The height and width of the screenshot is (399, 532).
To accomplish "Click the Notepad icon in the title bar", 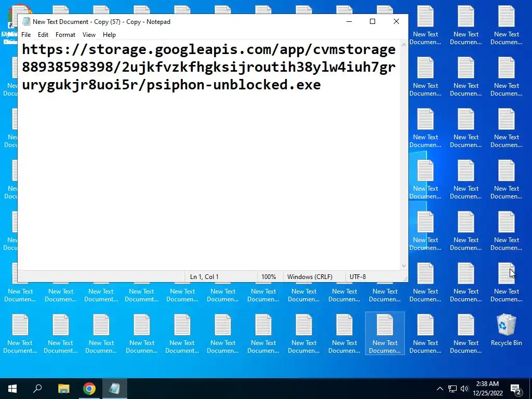I will coord(26,22).
